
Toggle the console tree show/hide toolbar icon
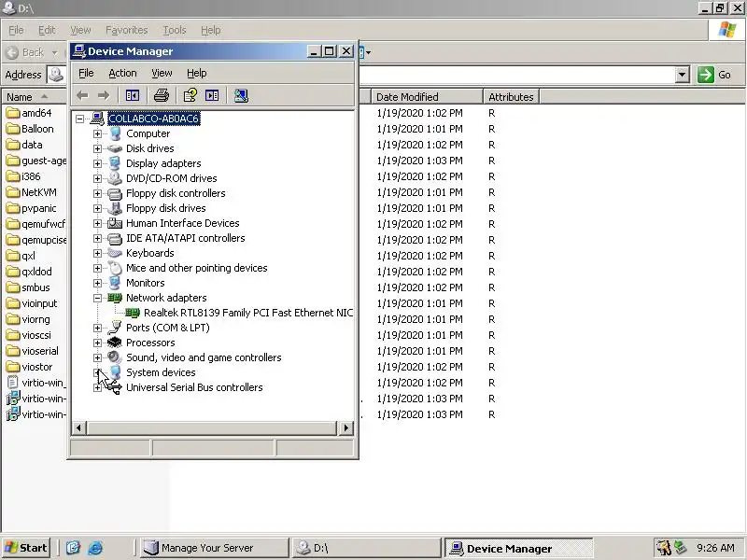[133, 96]
